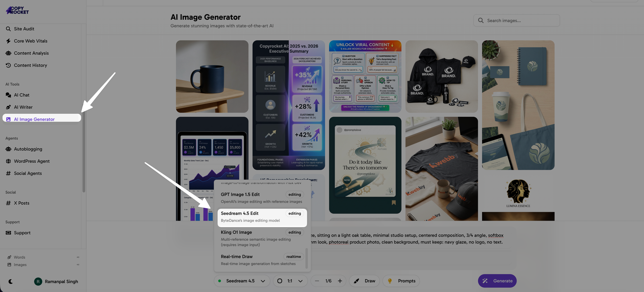Open the Seedream 4.5 model dropdown
The height and width of the screenshot is (292, 644).
[x=242, y=281]
